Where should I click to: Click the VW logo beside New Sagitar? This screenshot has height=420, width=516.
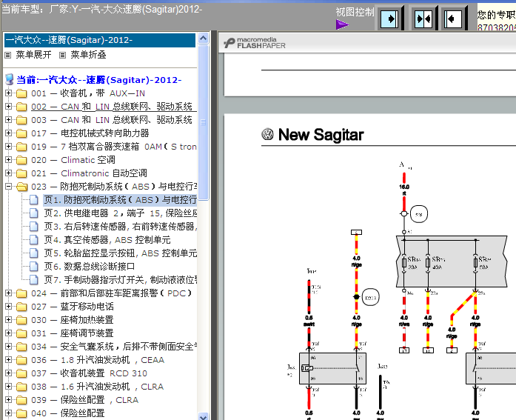(267, 134)
